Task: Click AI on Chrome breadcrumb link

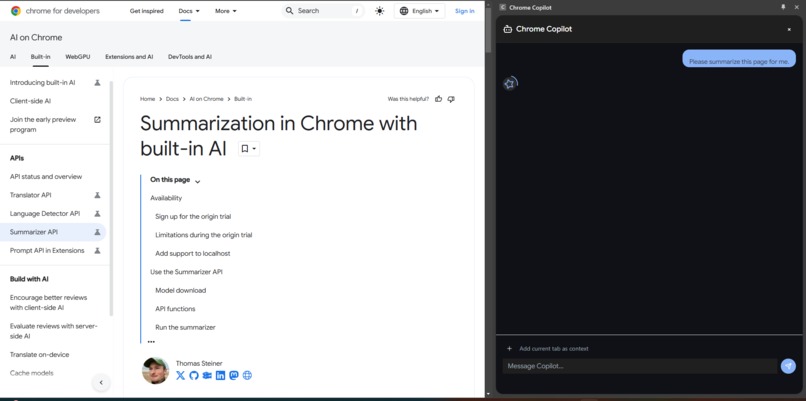Action: point(206,99)
